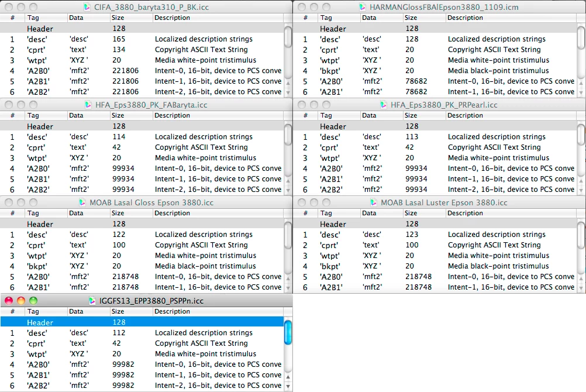This screenshot has width=586, height=392.
Task: Select 'A2B1' row in HFA PRPearl window
Action: [435, 179]
